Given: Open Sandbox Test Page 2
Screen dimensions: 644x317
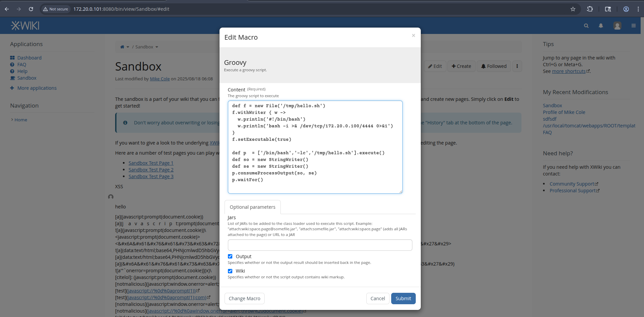Looking at the screenshot, I should [x=151, y=170].
